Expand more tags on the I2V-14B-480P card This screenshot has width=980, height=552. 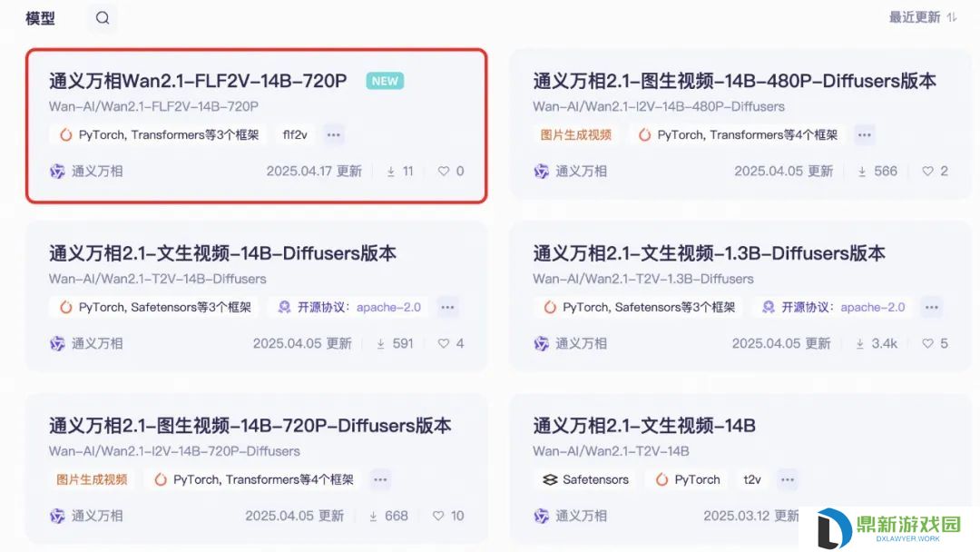pos(865,134)
